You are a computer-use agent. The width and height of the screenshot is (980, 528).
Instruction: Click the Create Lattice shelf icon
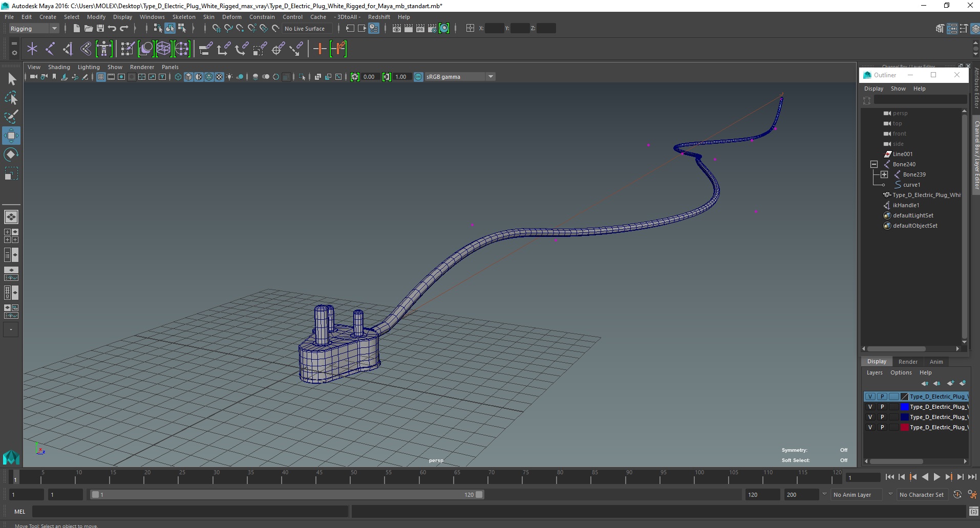pyautogui.click(x=163, y=49)
